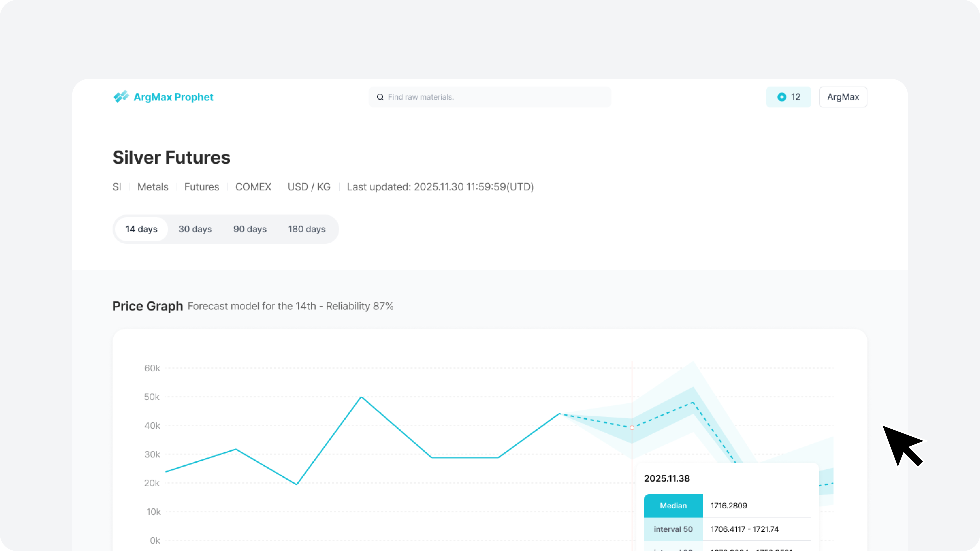Select the 14 days range tab
The height and width of the screenshot is (551, 980).
coord(142,229)
